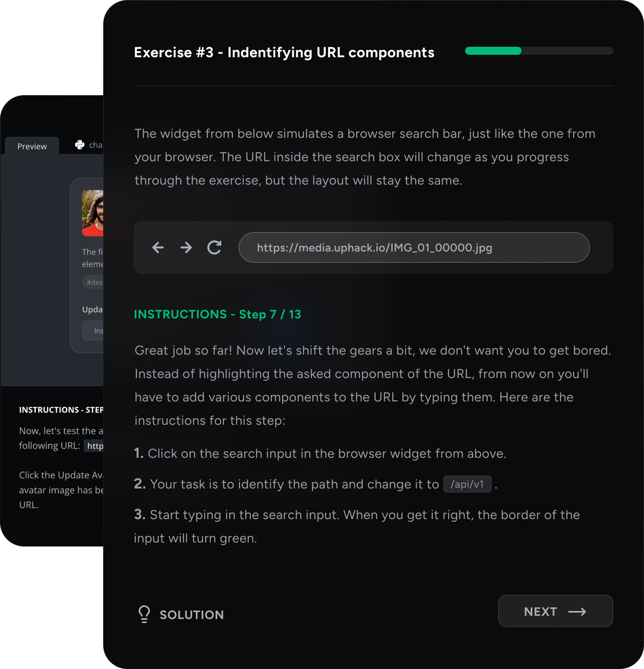Reveal the answer via SOLUTION text

pyautogui.click(x=191, y=615)
